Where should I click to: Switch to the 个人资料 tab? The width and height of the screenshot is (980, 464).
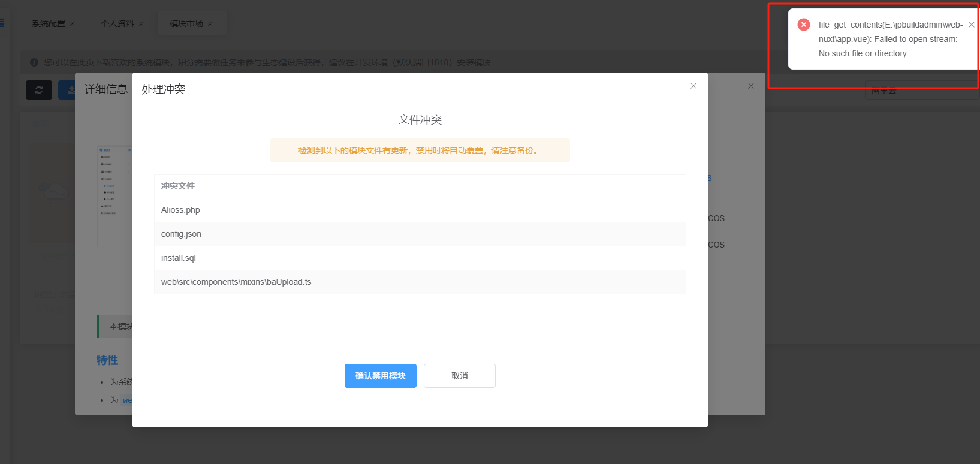click(117, 23)
